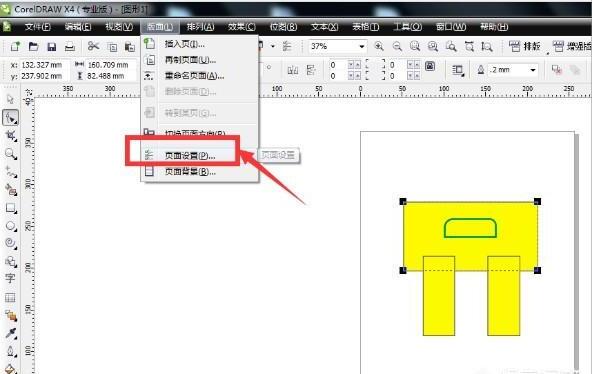Select the Rectangle tool in the toolbox
The width and height of the screenshot is (592, 374).
[x=11, y=208]
